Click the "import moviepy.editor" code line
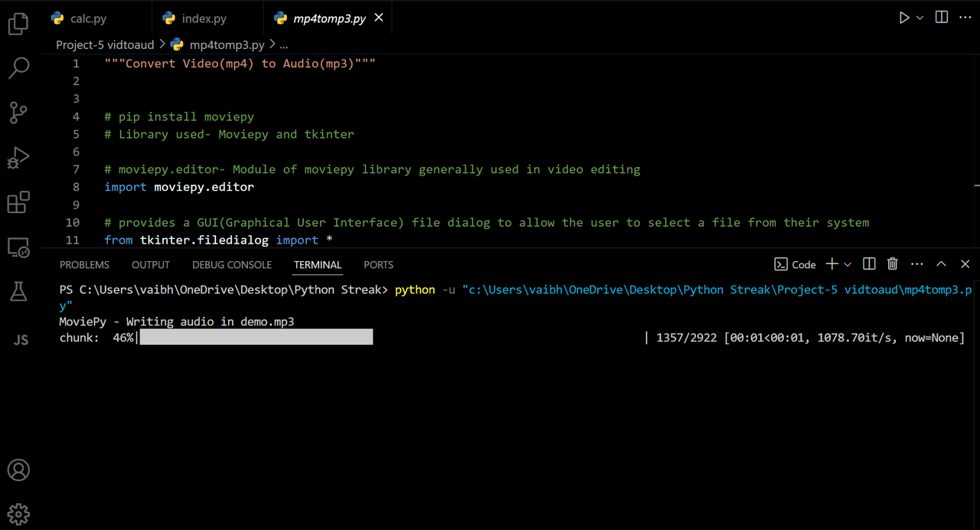Viewport: 980px width, 530px height. pyautogui.click(x=179, y=187)
